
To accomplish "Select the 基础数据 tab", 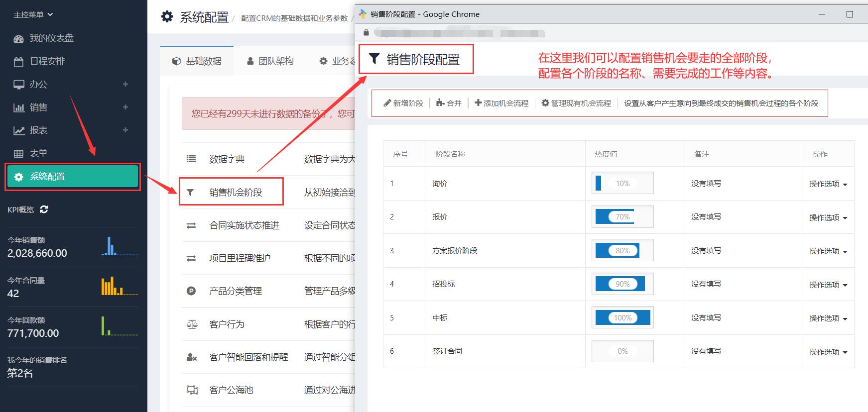I will 197,61.
